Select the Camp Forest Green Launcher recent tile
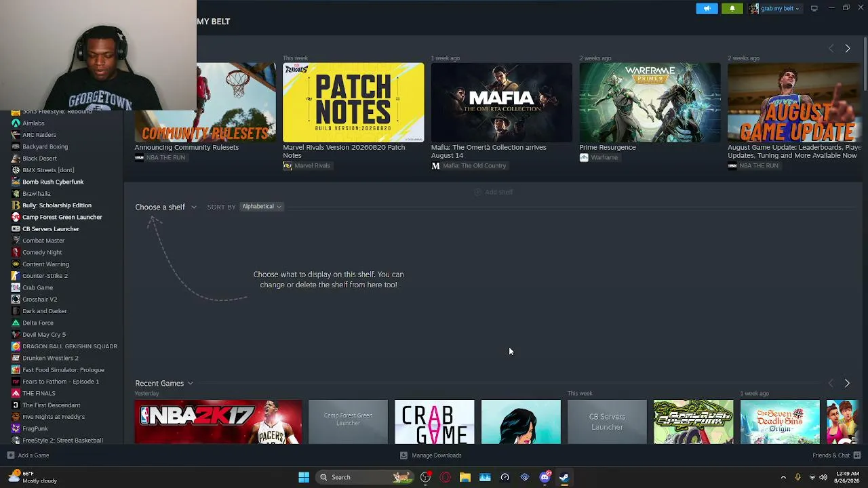The image size is (868, 488). pyautogui.click(x=348, y=422)
